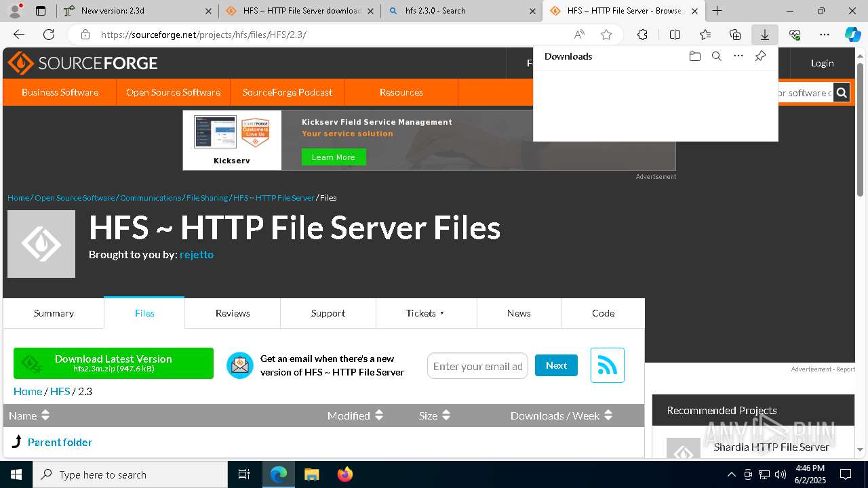Click HFS in the lower breadcrumb
The image size is (868, 488).
click(60, 391)
